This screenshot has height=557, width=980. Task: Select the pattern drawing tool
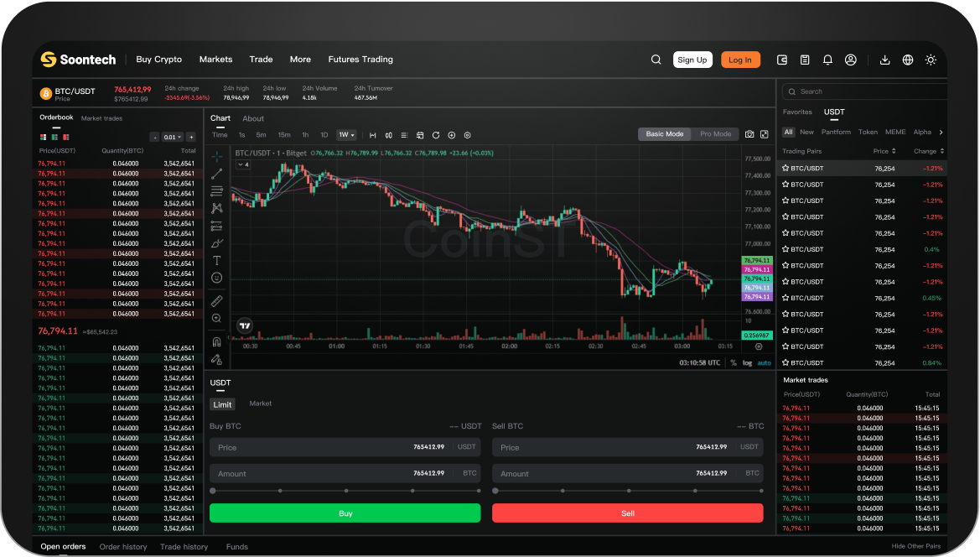217,208
